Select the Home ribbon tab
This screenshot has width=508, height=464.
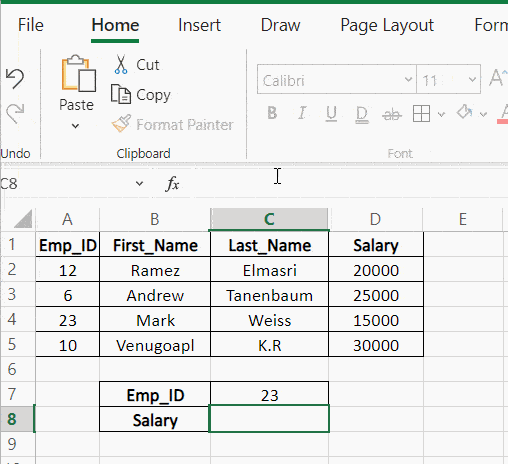[115, 25]
